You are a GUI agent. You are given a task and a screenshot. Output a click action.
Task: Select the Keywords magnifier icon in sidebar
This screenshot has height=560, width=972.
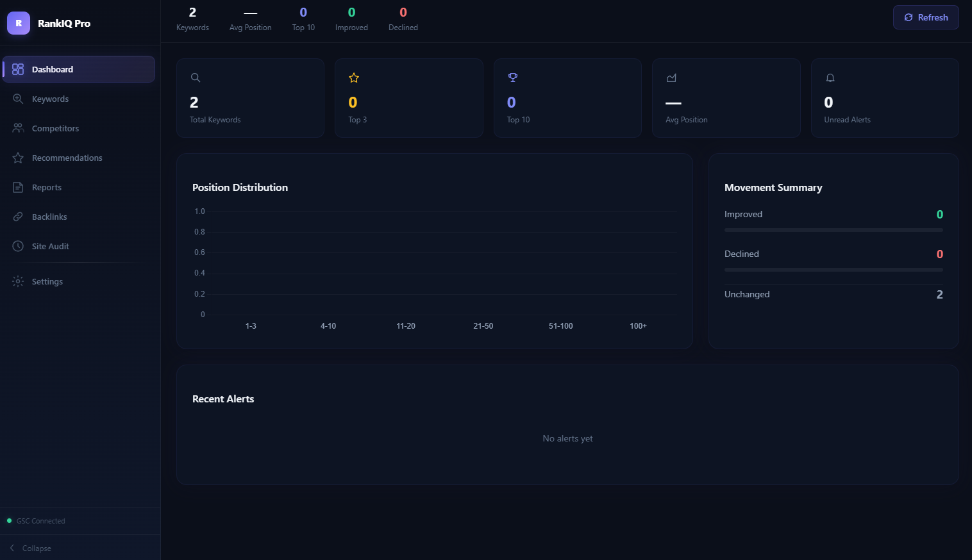[18, 98]
